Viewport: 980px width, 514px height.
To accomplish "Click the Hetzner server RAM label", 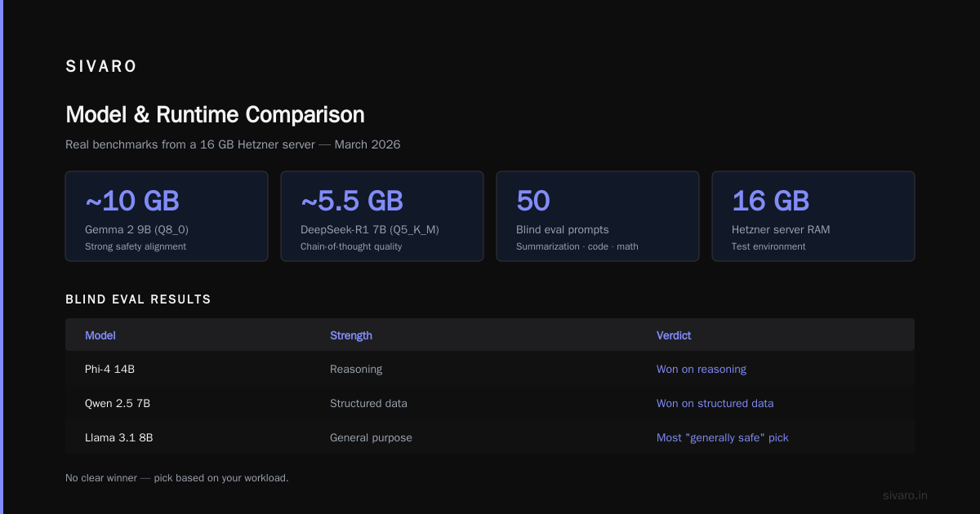I will [x=781, y=230].
